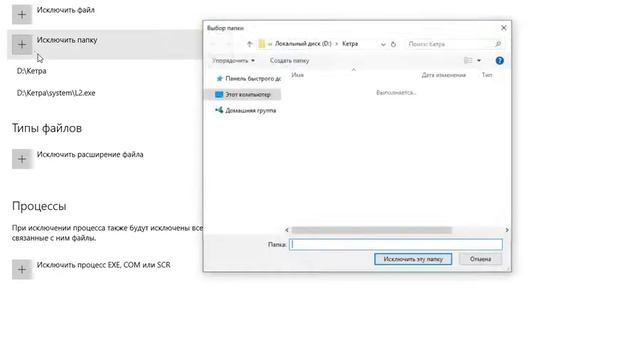Image resolution: width=640 pixels, height=360 pixels.
Task: Select Панель быстрого доступа in navigation pane
Action: tap(248, 78)
